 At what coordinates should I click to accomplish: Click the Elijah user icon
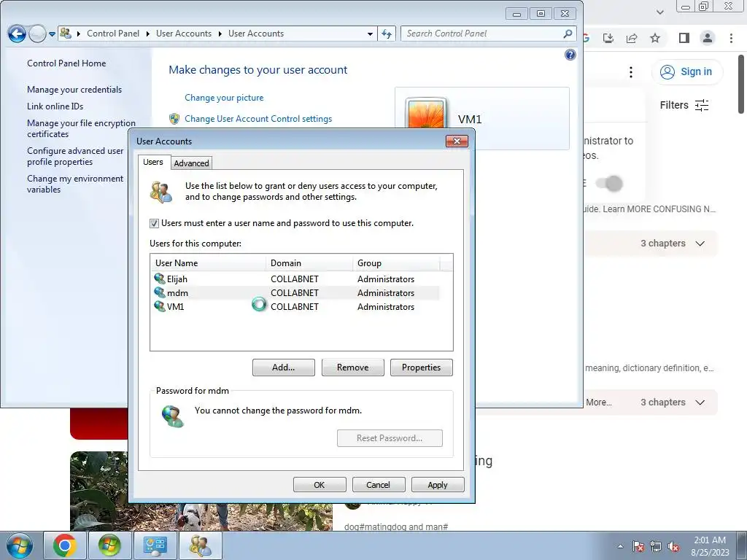160,279
